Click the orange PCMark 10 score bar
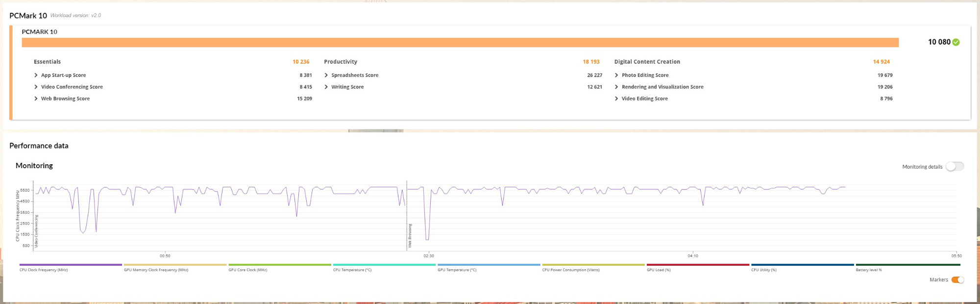 click(x=460, y=43)
